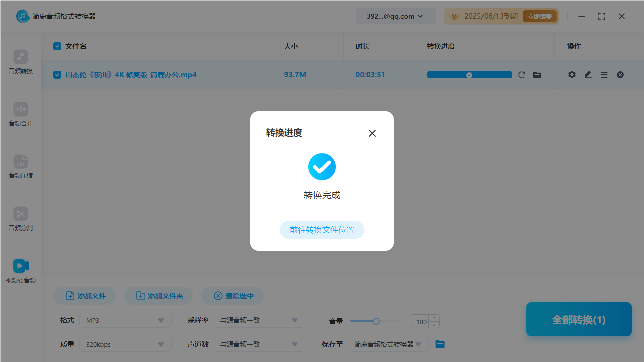Close the 转换进度 dialog
Image resolution: width=644 pixels, height=362 pixels.
pos(372,133)
